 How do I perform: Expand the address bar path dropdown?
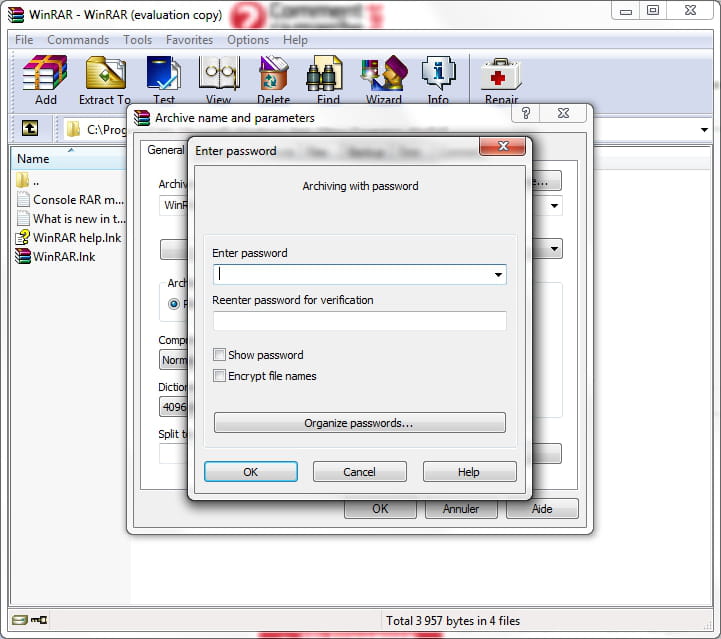point(704,130)
